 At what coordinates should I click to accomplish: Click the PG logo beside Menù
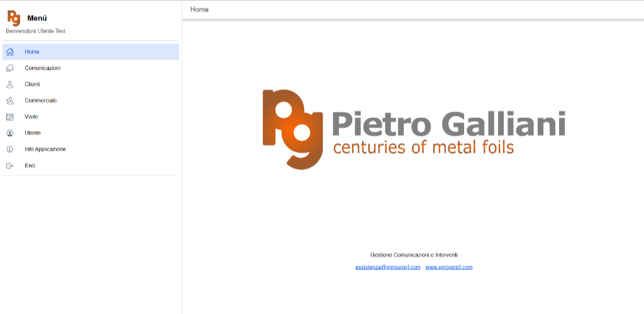14,18
